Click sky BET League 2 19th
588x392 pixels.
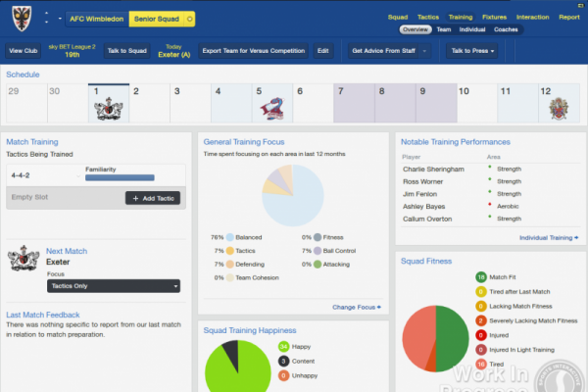coord(72,51)
